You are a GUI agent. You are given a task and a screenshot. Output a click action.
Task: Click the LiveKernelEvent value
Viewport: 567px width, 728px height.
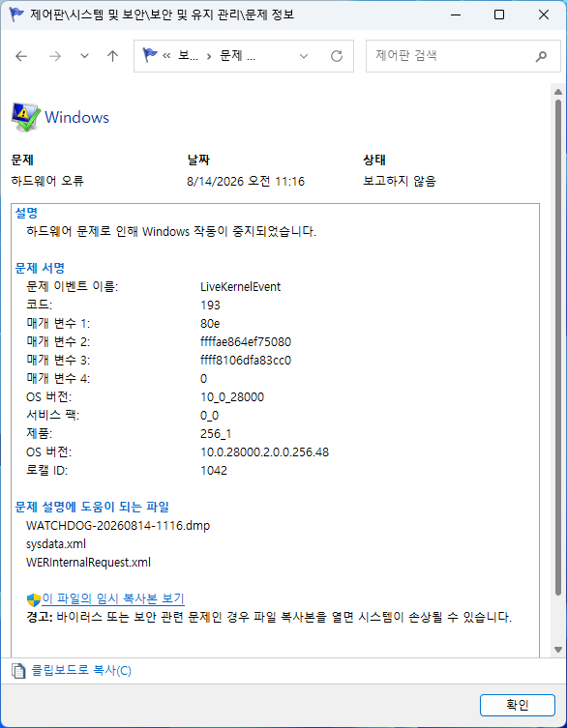[x=241, y=287]
